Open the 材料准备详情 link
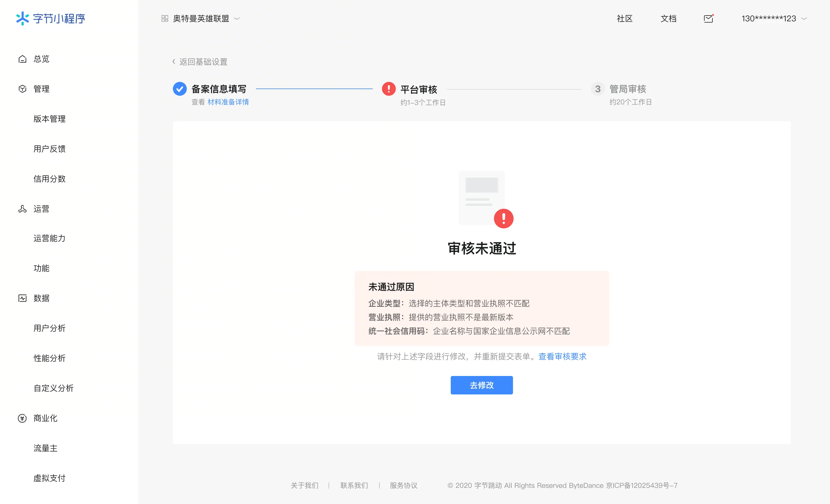The height and width of the screenshot is (504, 830). (228, 102)
